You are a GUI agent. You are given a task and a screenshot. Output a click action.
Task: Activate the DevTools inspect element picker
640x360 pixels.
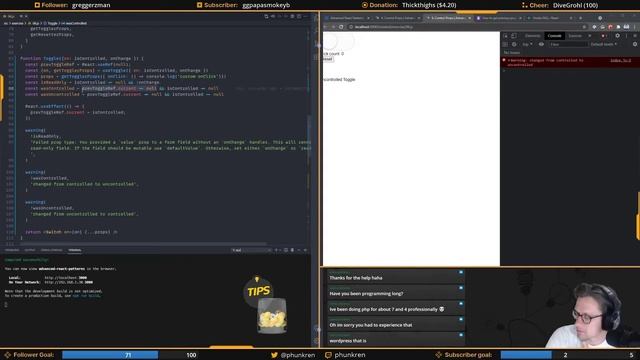[505, 36]
